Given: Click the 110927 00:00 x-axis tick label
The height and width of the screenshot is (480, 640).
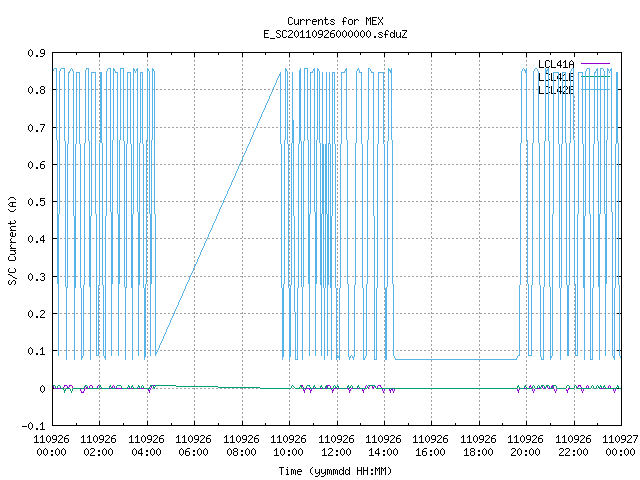Looking at the screenshot, I should click(620, 445).
